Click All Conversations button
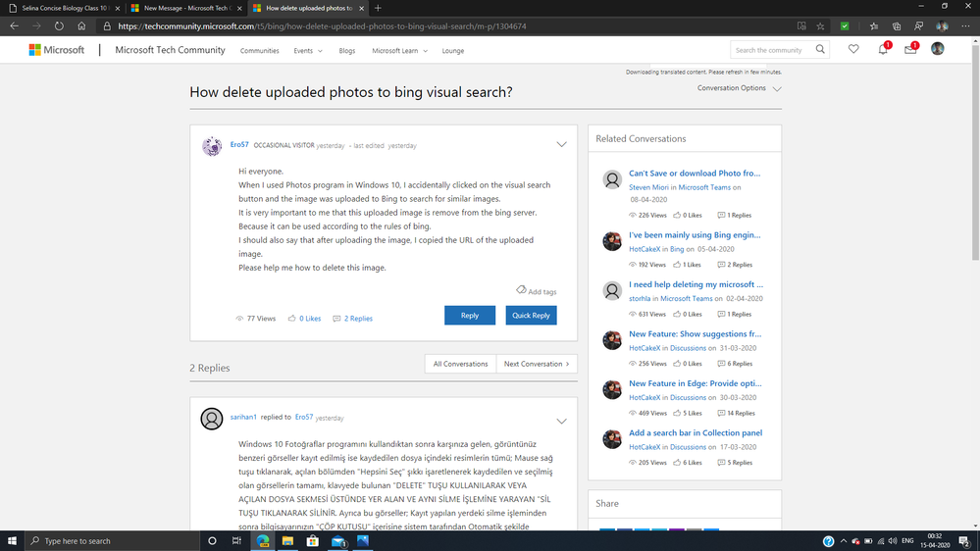980x551 pixels. click(461, 364)
